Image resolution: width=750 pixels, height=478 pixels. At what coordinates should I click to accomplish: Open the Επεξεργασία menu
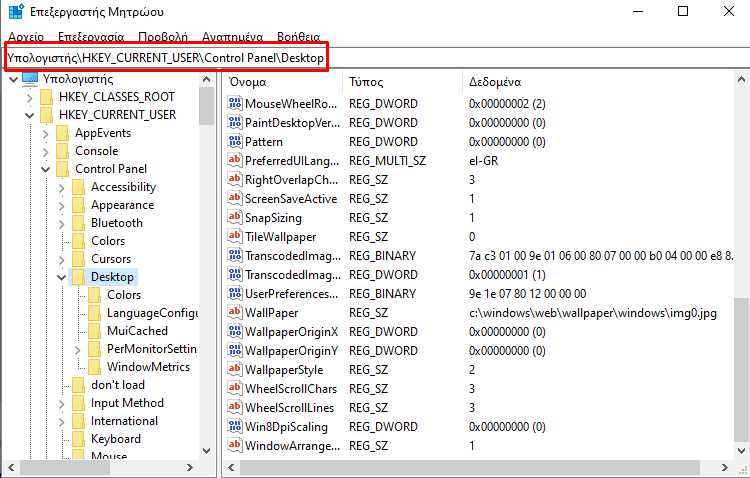click(x=91, y=37)
